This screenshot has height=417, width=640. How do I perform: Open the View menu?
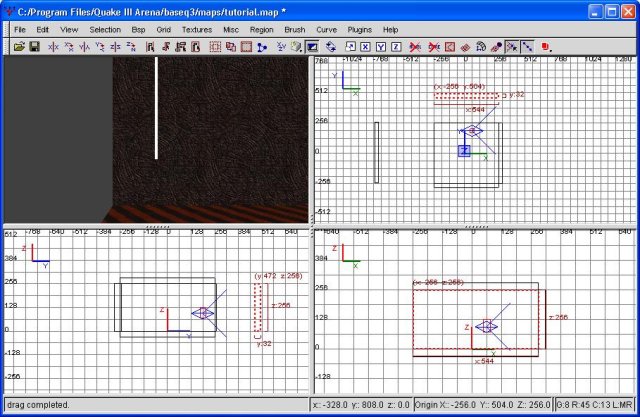point(69,30)
